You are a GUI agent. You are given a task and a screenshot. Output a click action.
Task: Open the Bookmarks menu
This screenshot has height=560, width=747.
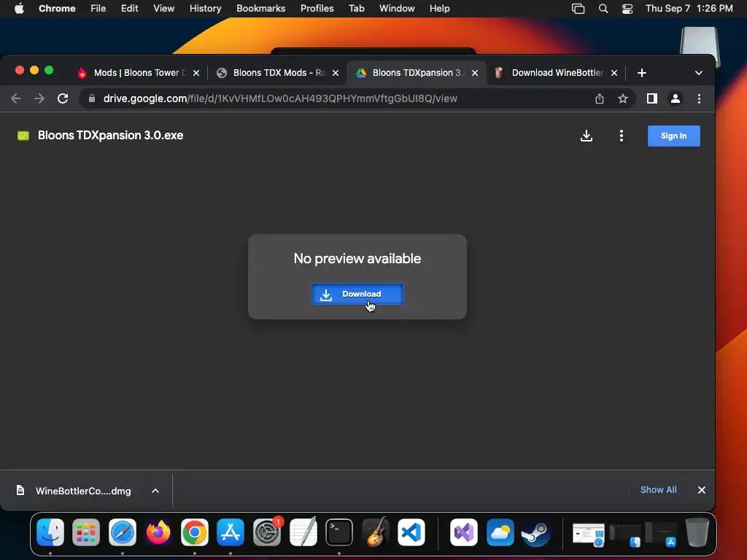tap(260, 9)
